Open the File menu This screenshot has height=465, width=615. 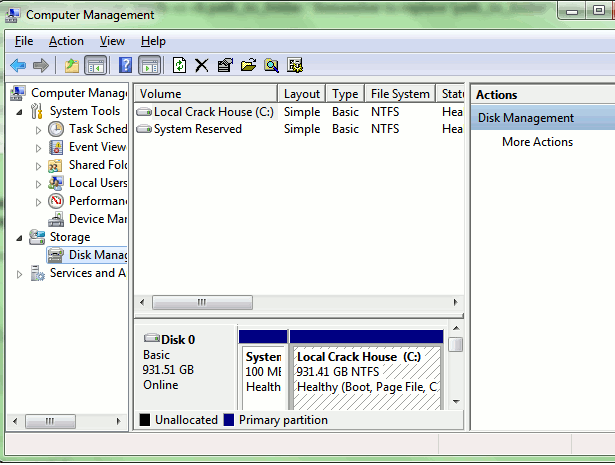(x=24, y=41)
